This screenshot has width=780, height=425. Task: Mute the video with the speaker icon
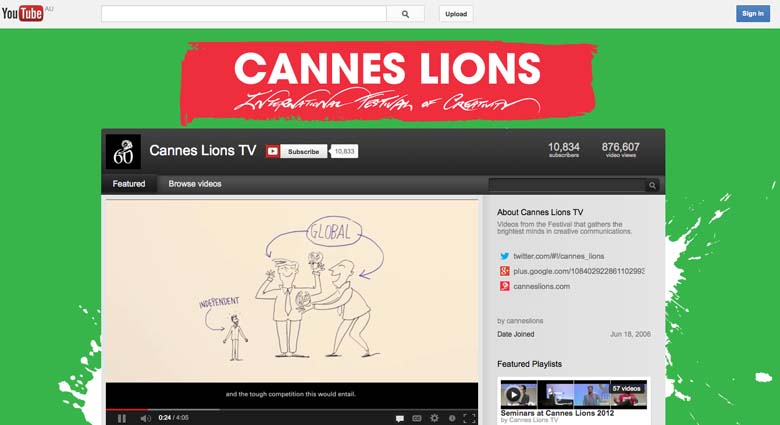[145, 419]
